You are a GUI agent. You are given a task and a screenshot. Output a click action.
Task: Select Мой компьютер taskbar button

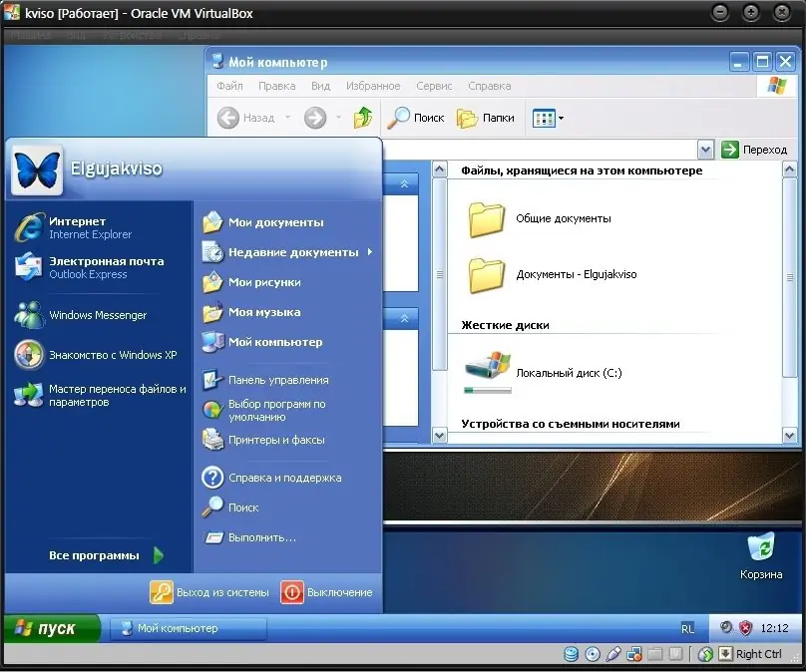(189, 628)
